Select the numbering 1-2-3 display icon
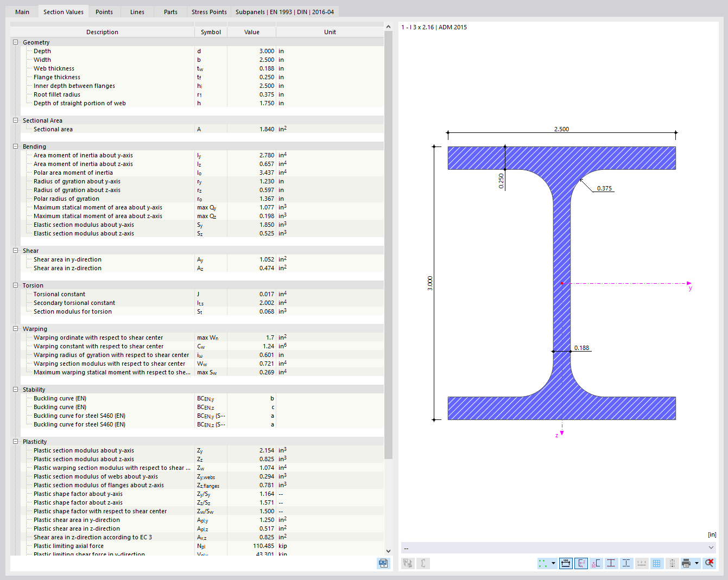 click(x=642, y=563)
